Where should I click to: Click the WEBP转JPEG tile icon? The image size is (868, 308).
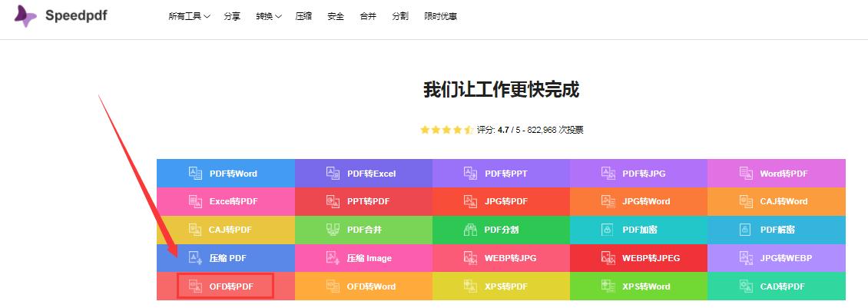(x=608, y=257)
